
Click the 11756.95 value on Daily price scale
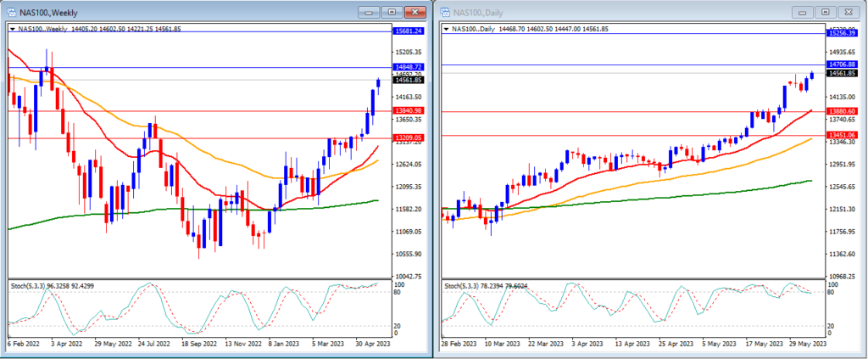click(x=842, y=232)
